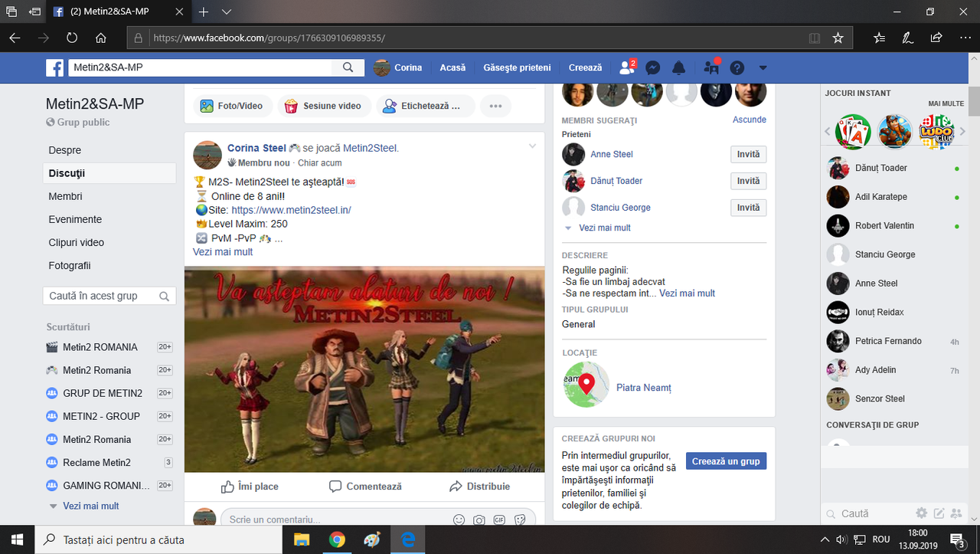980x554 pixels.
Task: Open Windows Start menu
Action: pyautogui.click(x=18, y=539)
